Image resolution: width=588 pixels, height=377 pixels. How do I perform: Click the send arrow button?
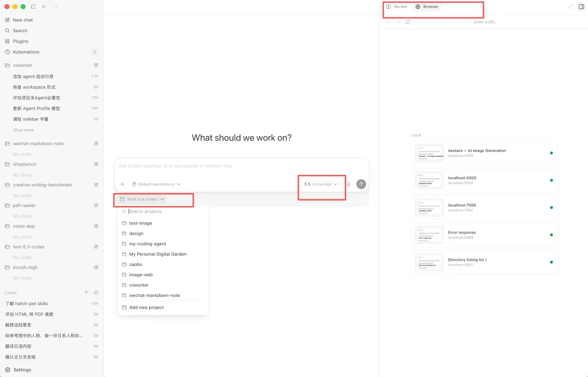pos(361,184)
